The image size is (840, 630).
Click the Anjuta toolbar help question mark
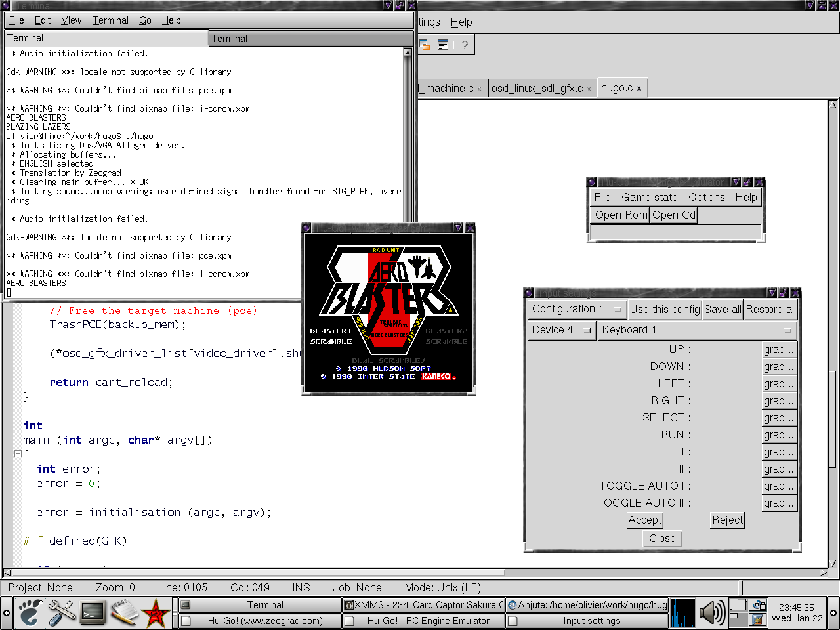(465, 45)
